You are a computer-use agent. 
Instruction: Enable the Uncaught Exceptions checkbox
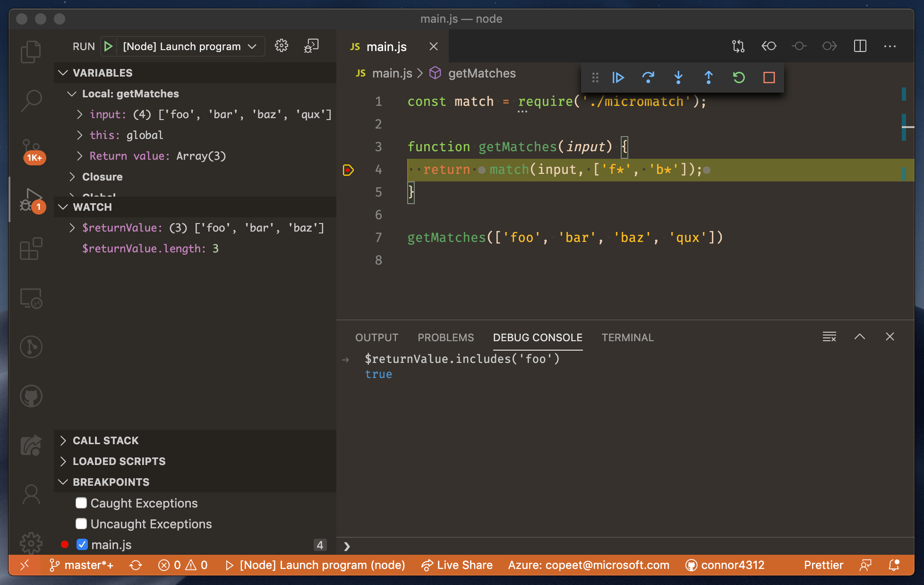point(82,525)
